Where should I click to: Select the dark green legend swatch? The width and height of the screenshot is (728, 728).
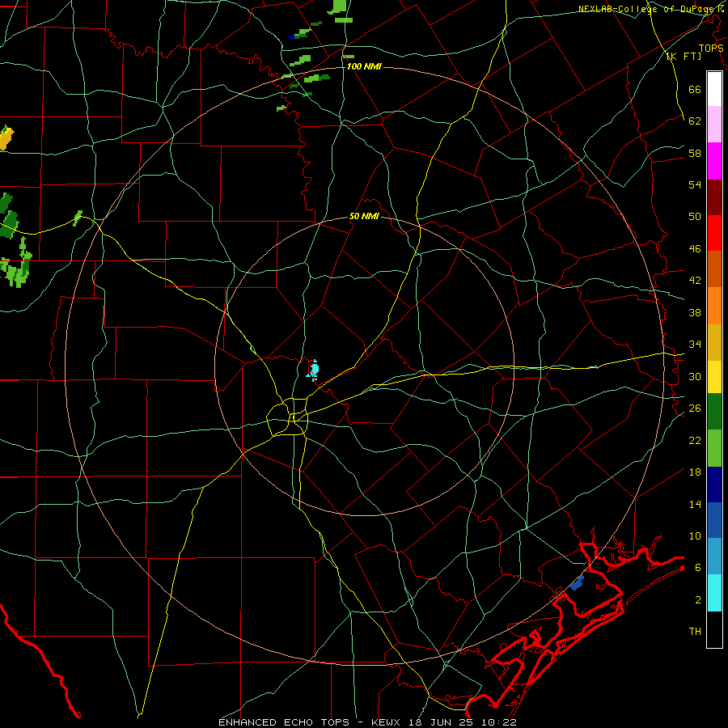(714, 412)
